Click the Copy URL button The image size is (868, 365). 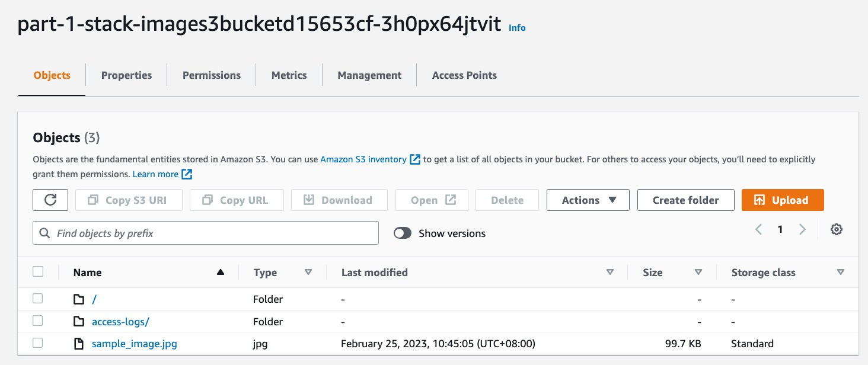point(237,200)
